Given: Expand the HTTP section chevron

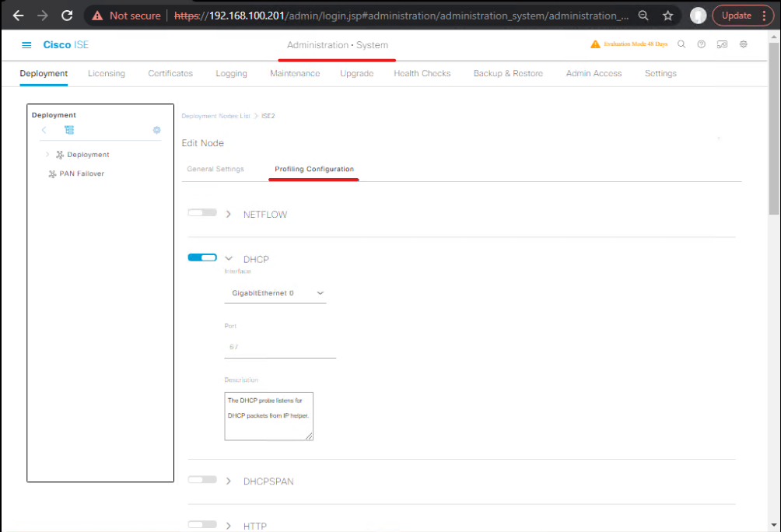Looking at the screenshot, I should pyautogui.click(x=229, y=526).
